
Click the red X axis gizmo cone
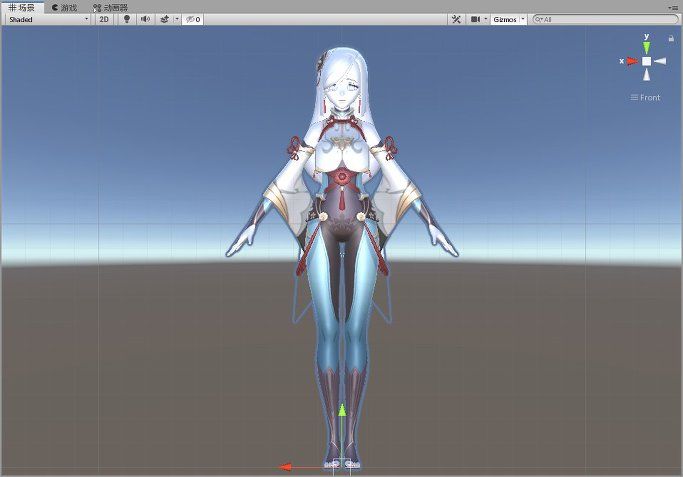point(632,61)
